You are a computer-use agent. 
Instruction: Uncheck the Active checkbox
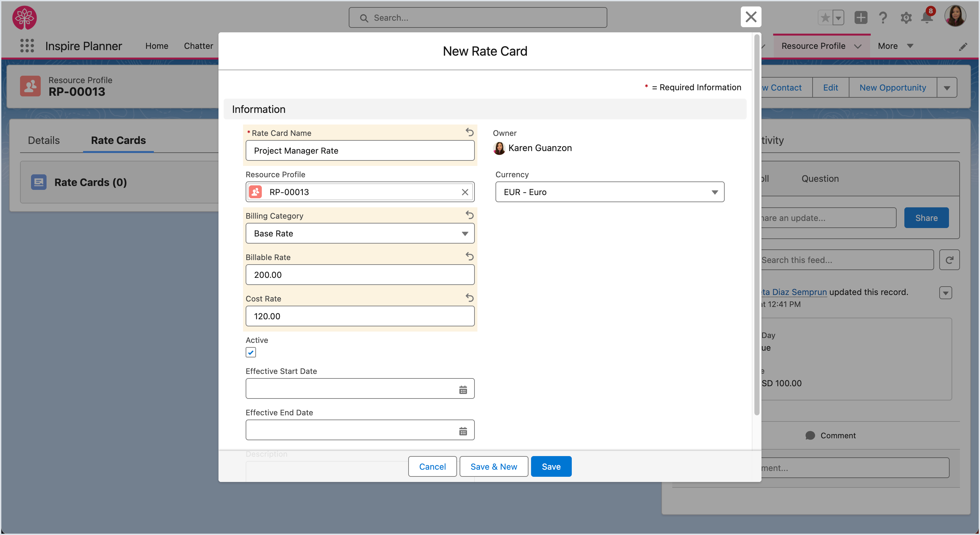(251, 352)
